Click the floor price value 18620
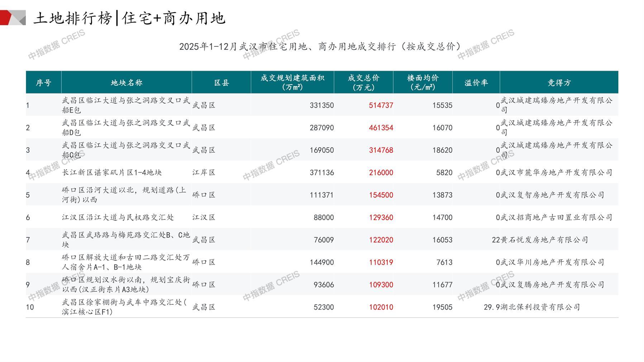The height and width of the screenshot is (362, 644). click(x=442, y=150)
